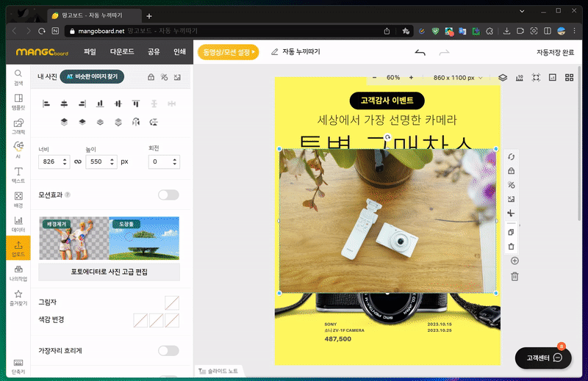The image size is (588, 381).
Task: Open the 공유 share menu
Action: tap(154, 51)
